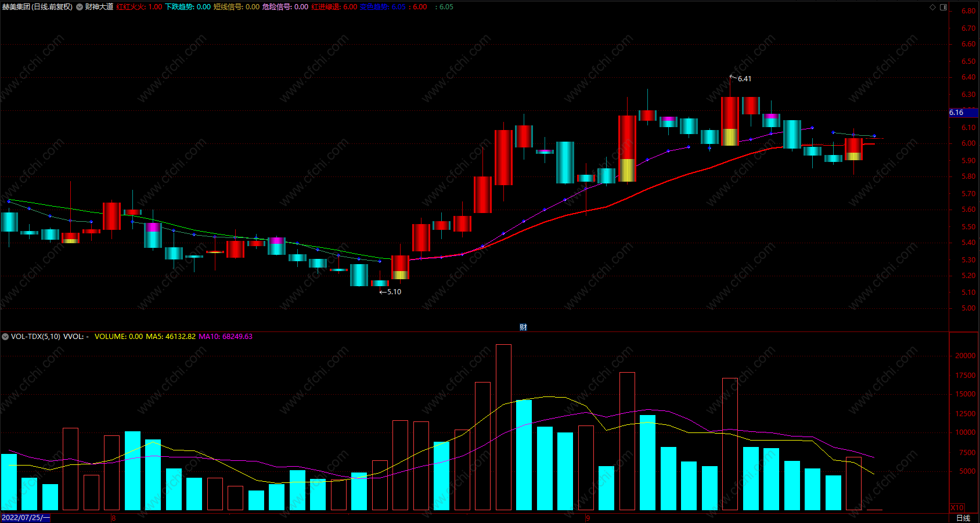
Task: Select the stock title 赫美集团(日线.前复权)
Action: point(37,7)
